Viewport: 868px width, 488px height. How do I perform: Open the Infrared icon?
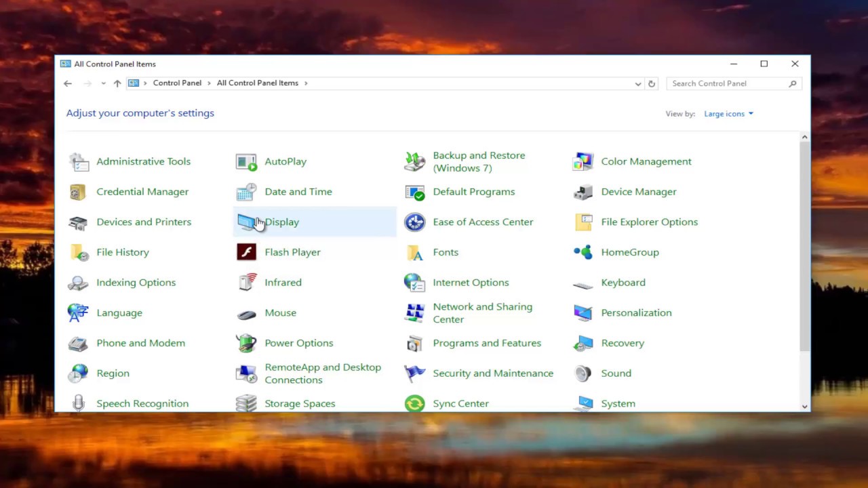(246, 283)
